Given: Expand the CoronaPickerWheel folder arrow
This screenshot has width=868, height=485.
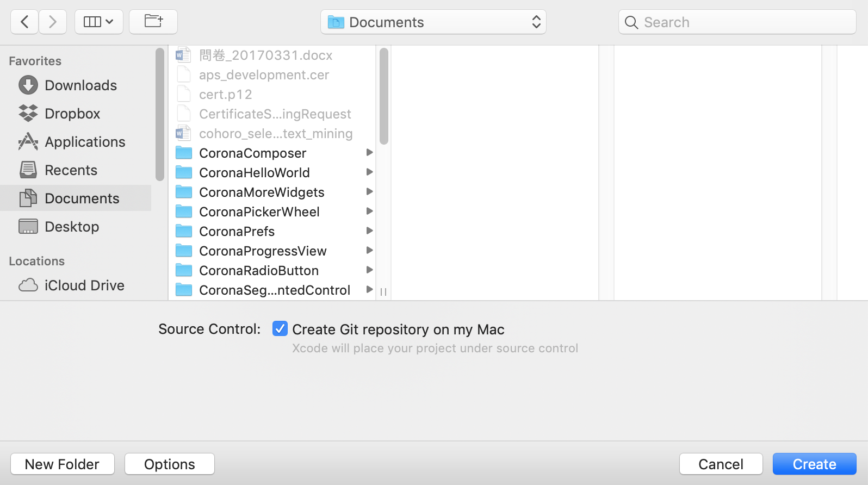Looking at the screenshot, I should coord(369,211).
